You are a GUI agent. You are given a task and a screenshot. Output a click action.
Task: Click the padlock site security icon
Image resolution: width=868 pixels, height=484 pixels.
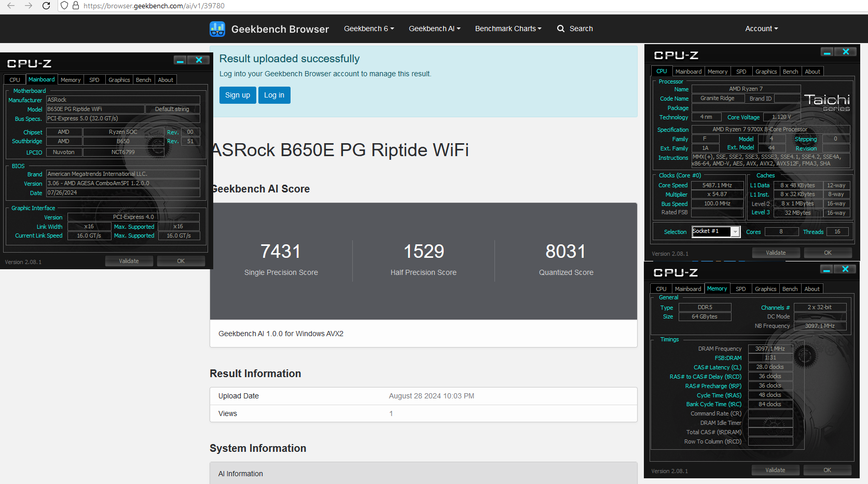pyautogui.click(x=76, y=6)
